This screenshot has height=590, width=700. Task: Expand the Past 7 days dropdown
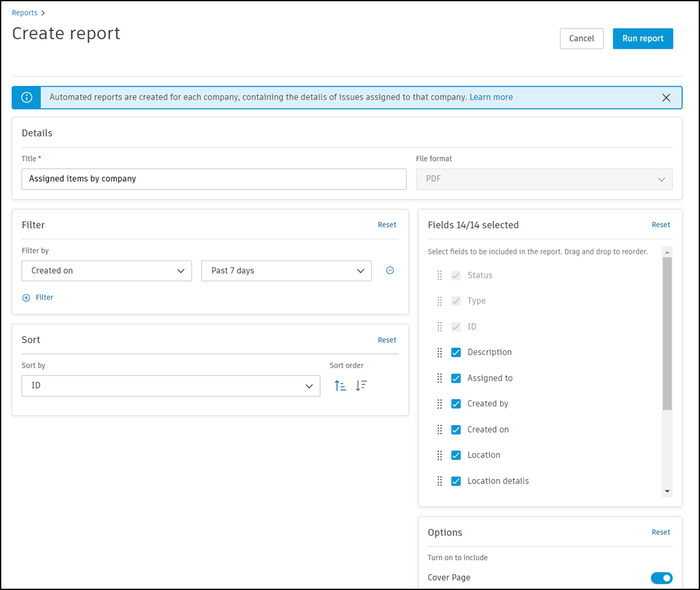coord(287,271)
